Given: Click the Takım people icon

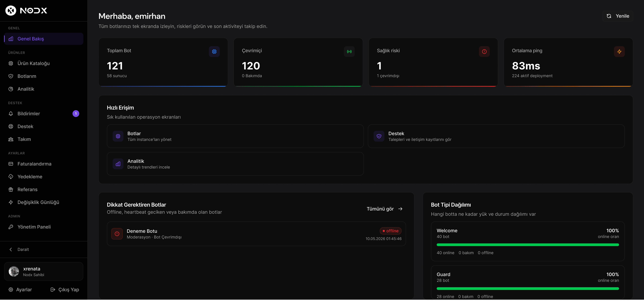Looking at the screenshot, I should (11, 139).
